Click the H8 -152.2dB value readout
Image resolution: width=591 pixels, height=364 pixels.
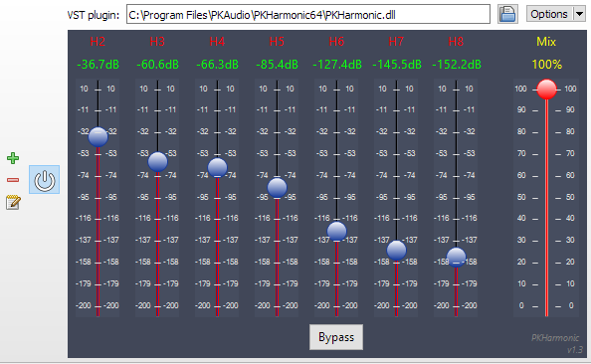(456, 65)
